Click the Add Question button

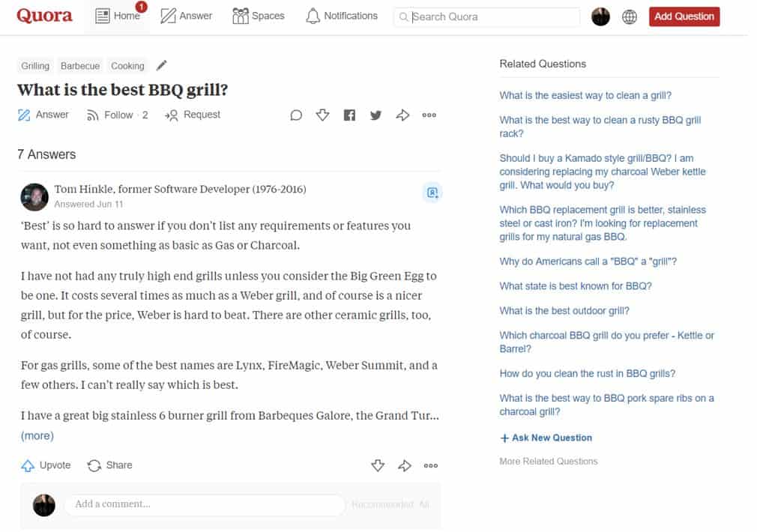pos(684,16)
